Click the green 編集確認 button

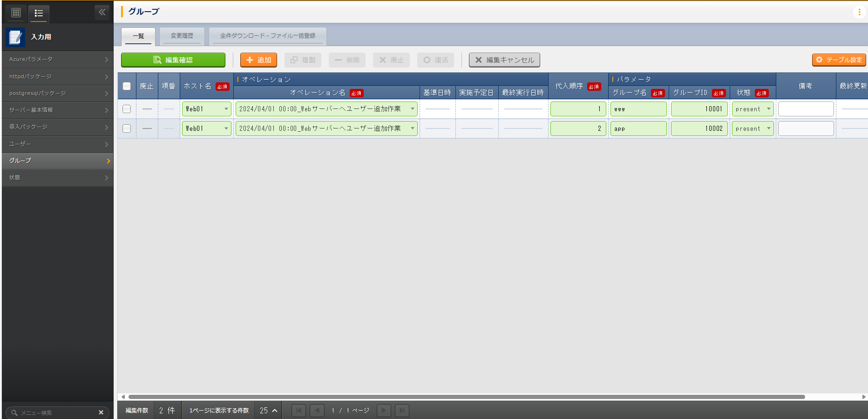pos(173,60)
